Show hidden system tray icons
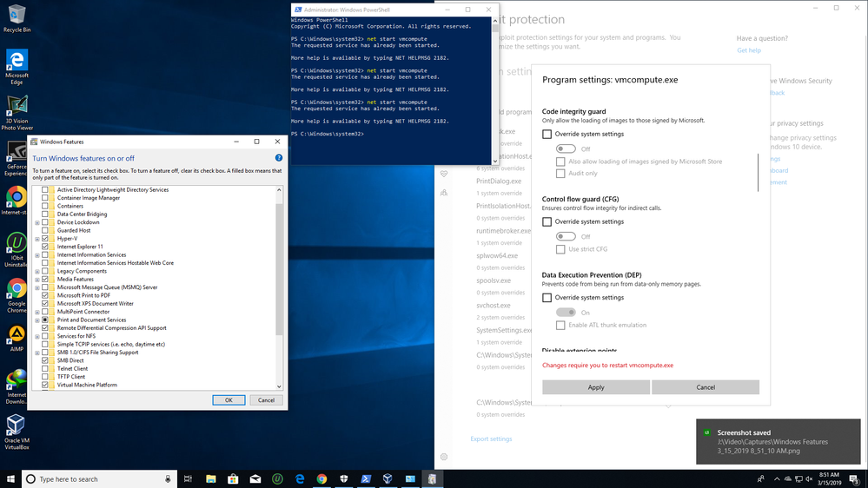Viewport: 868px width, 488px height. (777, 479)
